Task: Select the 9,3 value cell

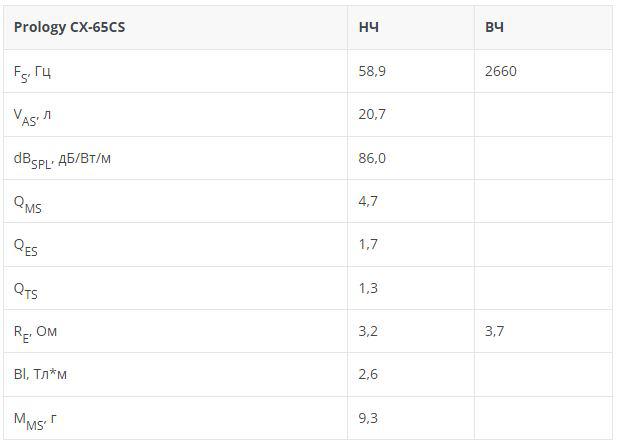Action: pos(368,417)
